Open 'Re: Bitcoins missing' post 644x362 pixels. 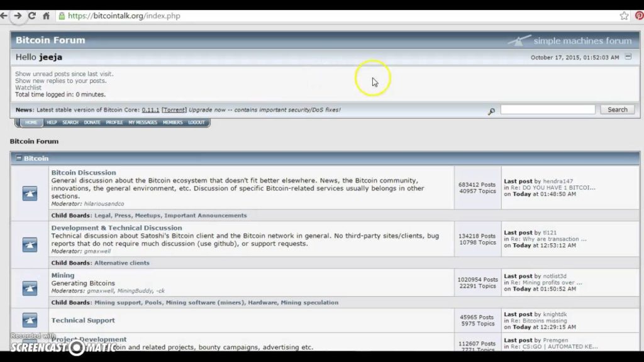[538, 321]
